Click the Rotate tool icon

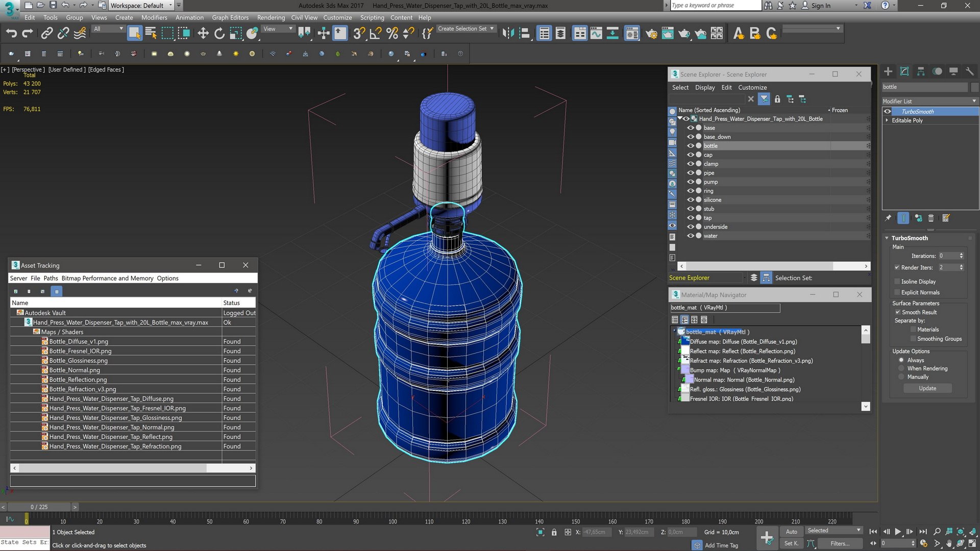219,34
